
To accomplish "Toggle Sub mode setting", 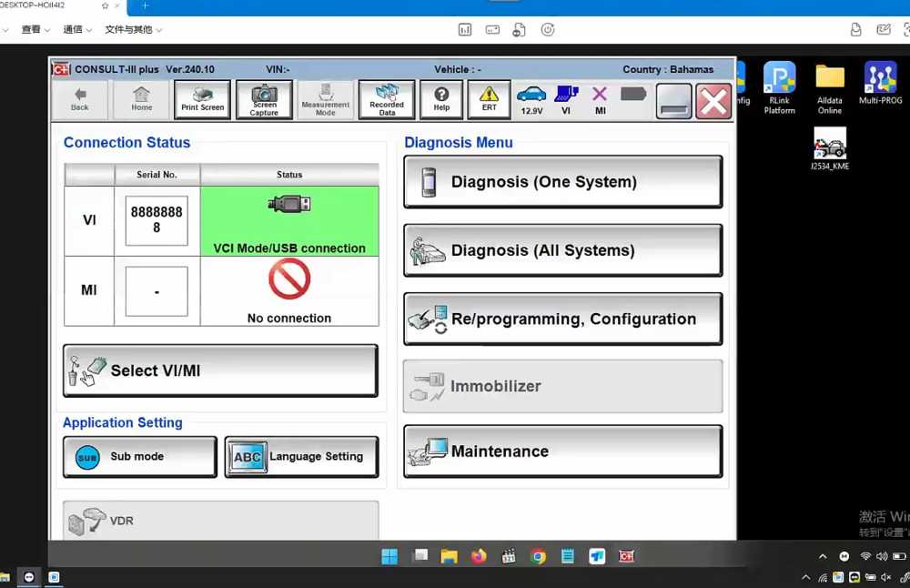I will pyautogui.click(x=140, y=457).
